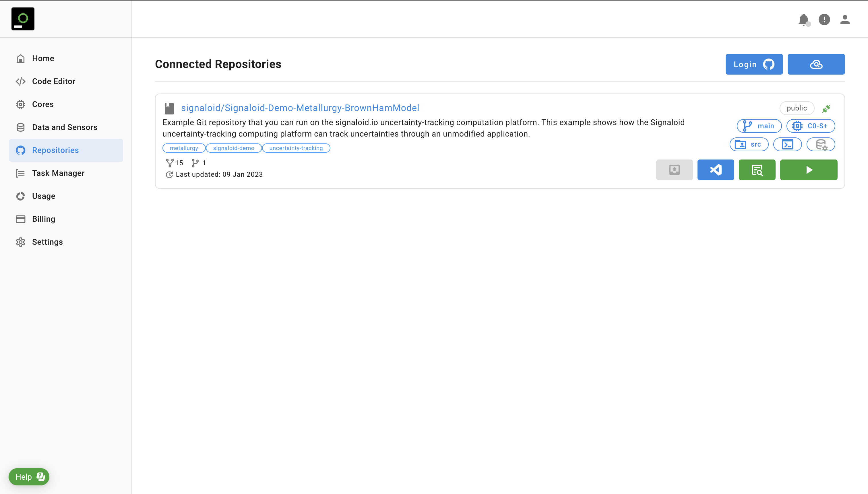
Task: Open Signaloid-Demo-Metallurgy-BrownHamModel repository link
Action: coord(300,108)
